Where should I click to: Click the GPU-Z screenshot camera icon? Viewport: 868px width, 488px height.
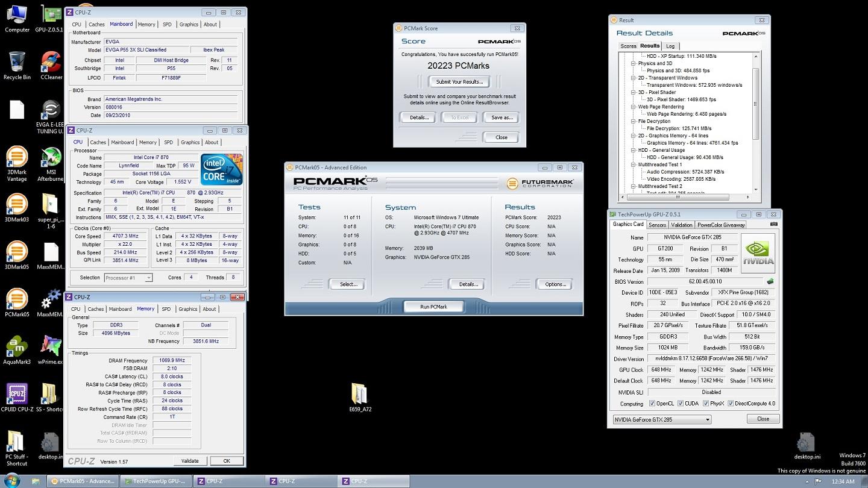774,224
